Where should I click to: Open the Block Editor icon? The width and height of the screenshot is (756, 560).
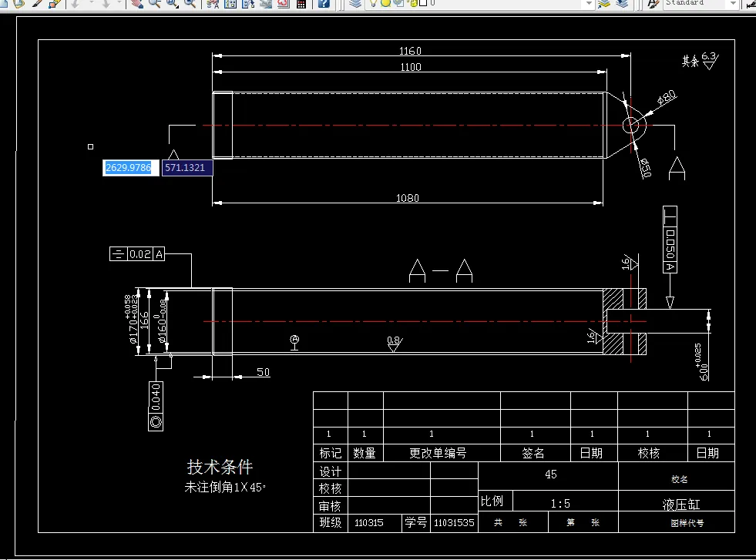click(55, 3)
